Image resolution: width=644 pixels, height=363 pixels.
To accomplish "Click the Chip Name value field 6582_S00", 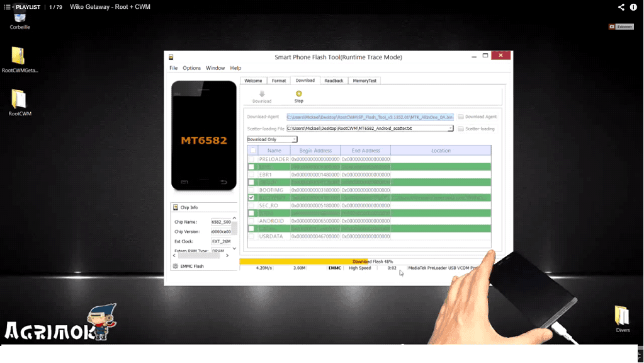I will [221, 222].
